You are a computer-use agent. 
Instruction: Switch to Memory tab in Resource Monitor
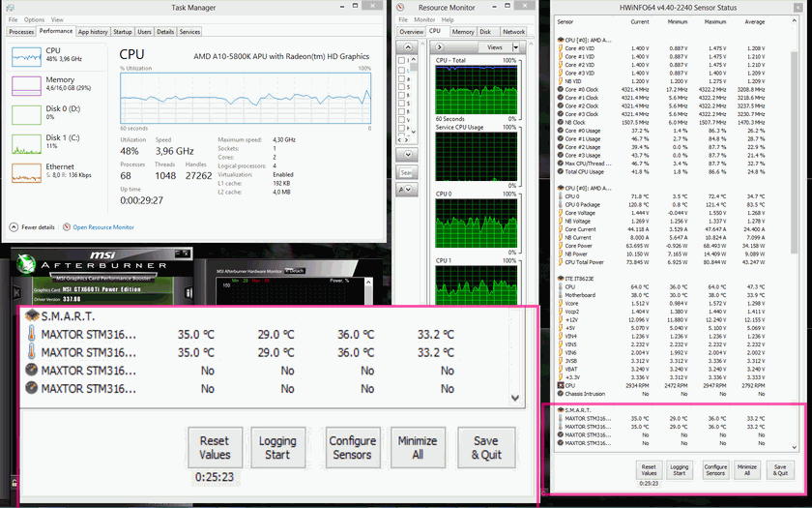point(462,32)
